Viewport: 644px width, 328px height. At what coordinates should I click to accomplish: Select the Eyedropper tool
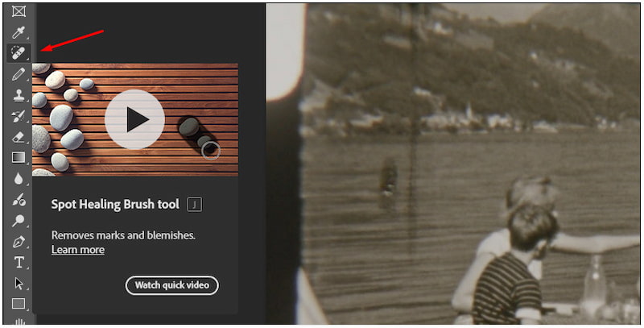pyautogui.click(x=19, y=32)
